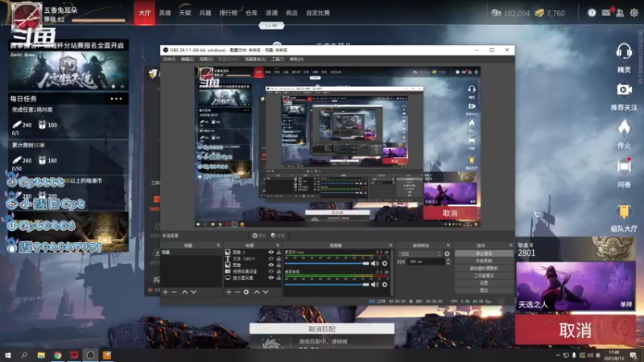The image size is (644, 362).
Task: Toggle visibility of 视频采集设备 source
Action: (270, 271)
